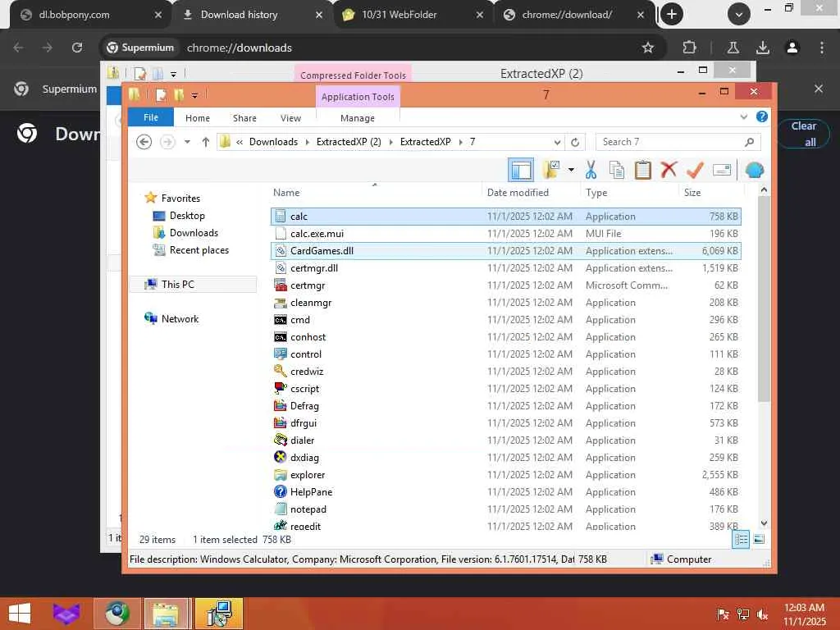Open the Windows Start button
Image resolution: width=840 pixels, height=630 pixels.
coord(20,614)
